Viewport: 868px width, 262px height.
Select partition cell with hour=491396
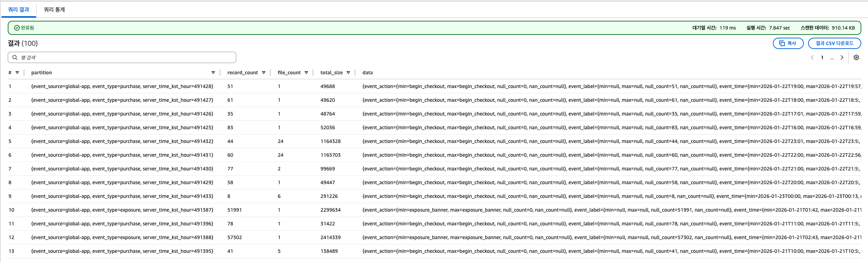pos(122,224)
